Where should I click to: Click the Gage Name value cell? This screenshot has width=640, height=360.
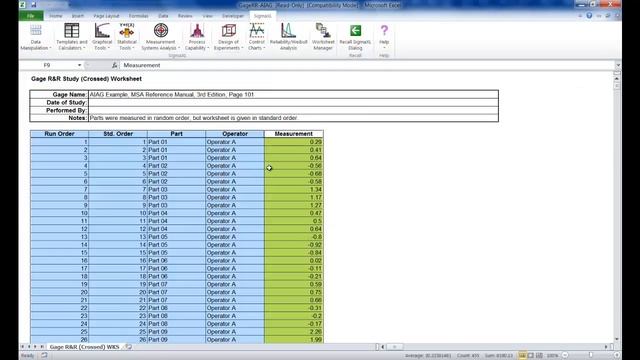[293, 95]
